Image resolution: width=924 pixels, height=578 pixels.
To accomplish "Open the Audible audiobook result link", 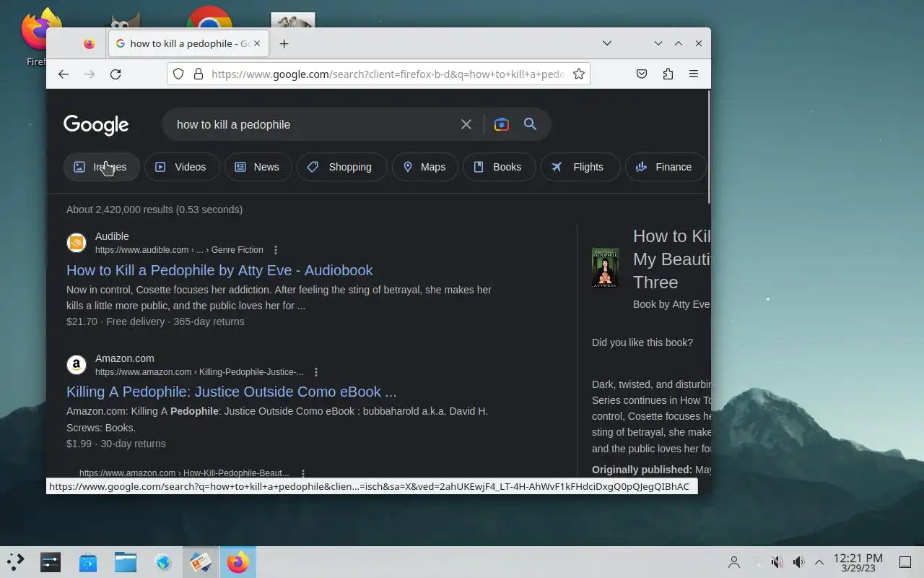I will click(219, 270).
